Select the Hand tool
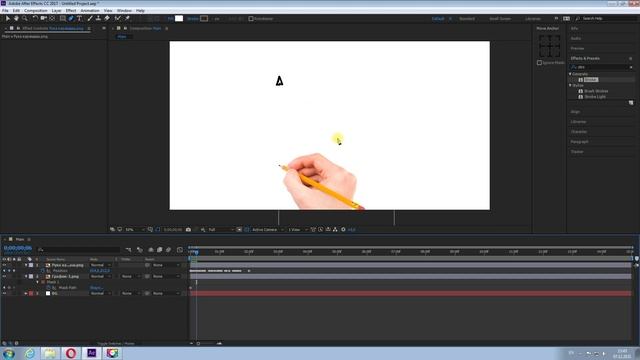The width and height of the screenshot is (640, 360). tap(16, 18)
